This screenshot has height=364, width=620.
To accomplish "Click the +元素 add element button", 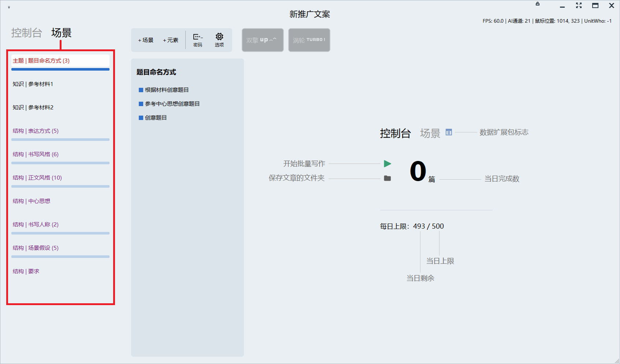I will tap(171, 40).
